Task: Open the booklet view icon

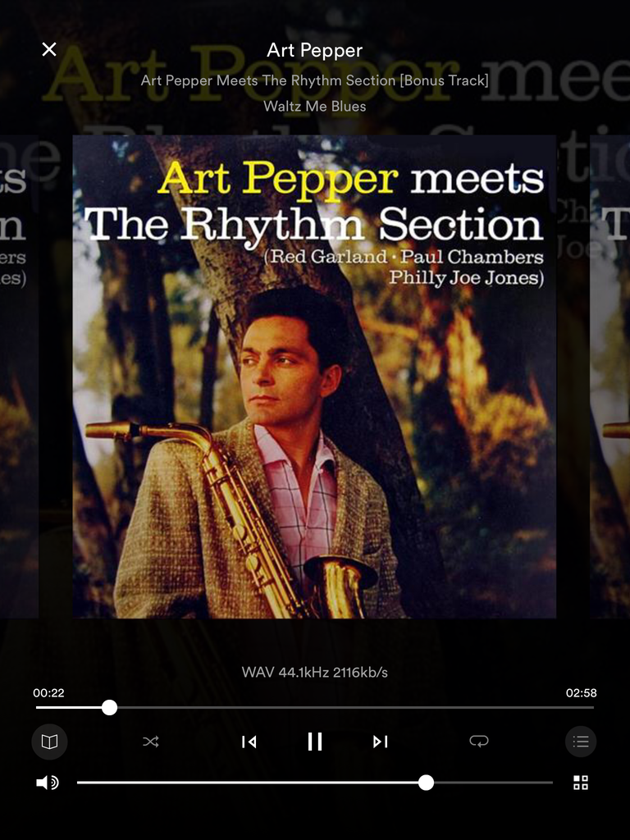Action: click(49, 742)
